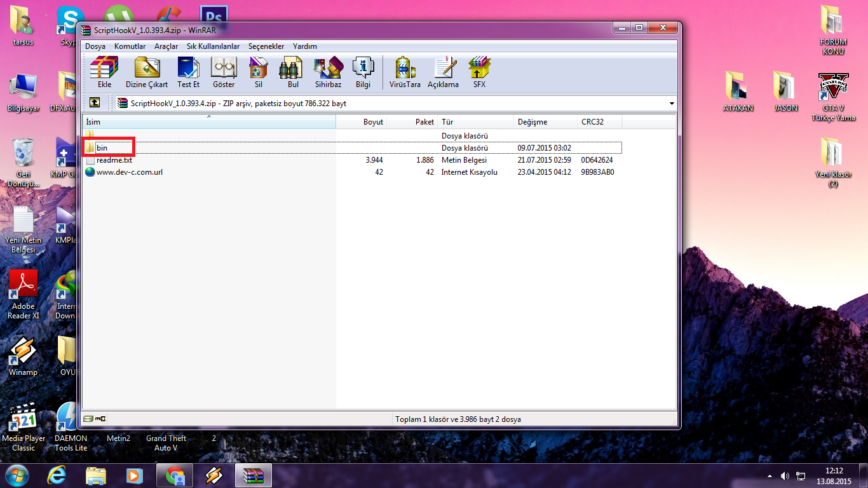This screenshot has width=868, height=488.
Task: Open Winamp from the taskbar
Action: click(214, 475)
